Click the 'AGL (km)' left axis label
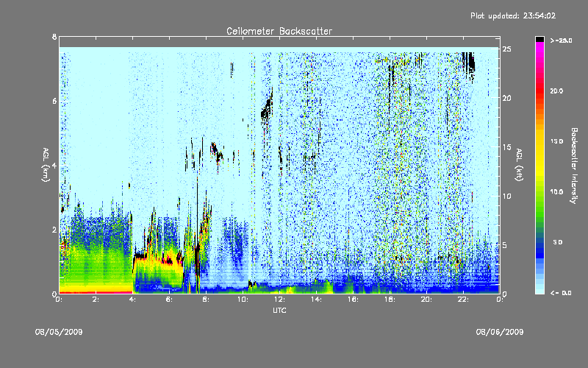This screenshot has width=588, height=368. click(x=46, y=164)
